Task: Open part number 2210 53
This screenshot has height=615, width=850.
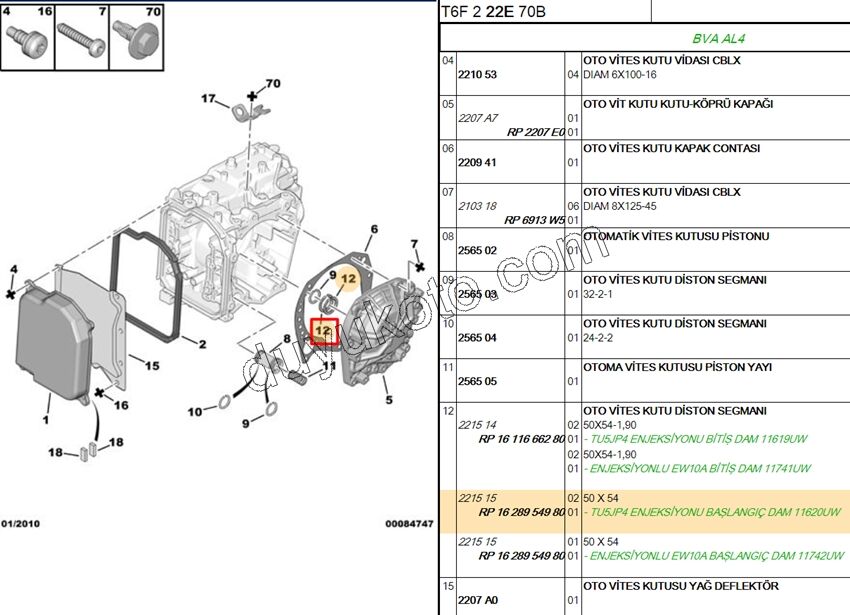Action: click(477, 75)
